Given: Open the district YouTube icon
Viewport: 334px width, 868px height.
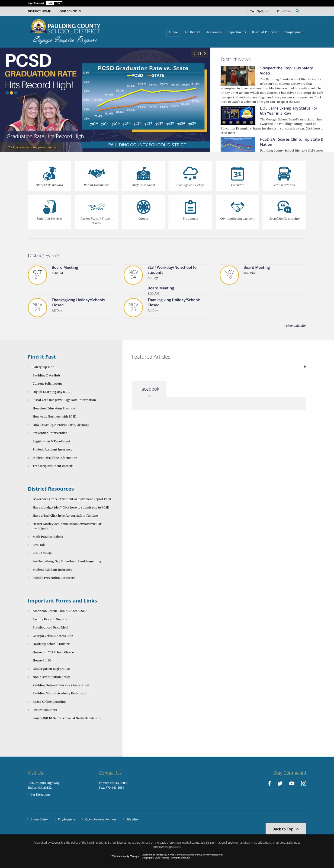Looking at the screenshot, I should coord(292,783).
